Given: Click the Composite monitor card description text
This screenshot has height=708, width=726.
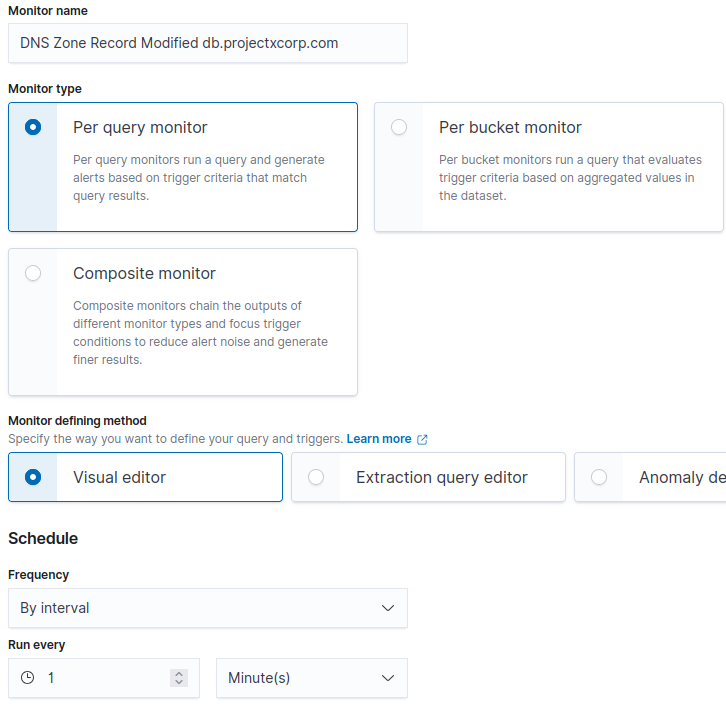Looking at the screenshot, I should (200, 333).
